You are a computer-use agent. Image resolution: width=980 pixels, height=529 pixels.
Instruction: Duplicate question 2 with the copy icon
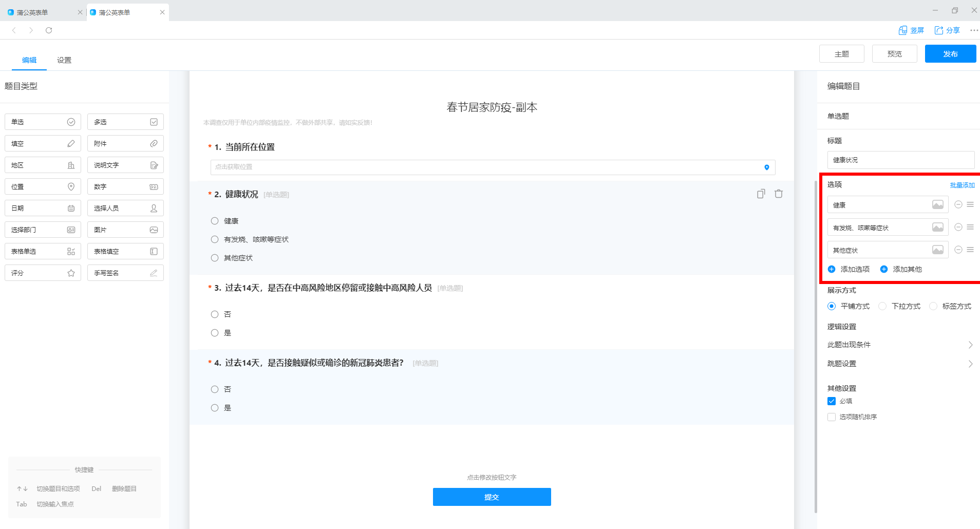(x=761, y=194)
